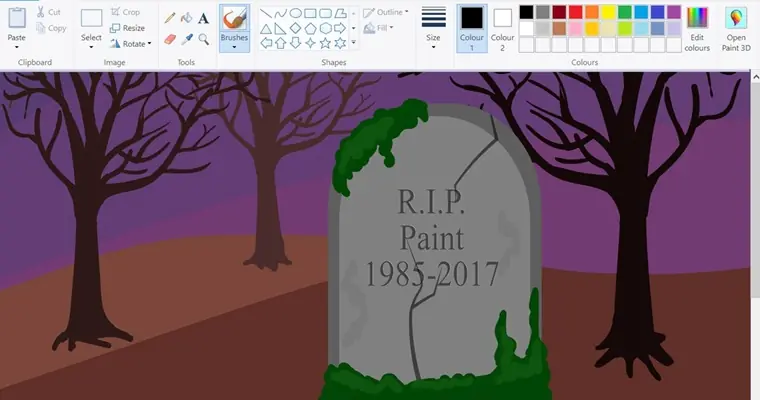Viewport: 760px width, 400px height.
Task: Choose the Rectangle shape
Action: point(310,13)
